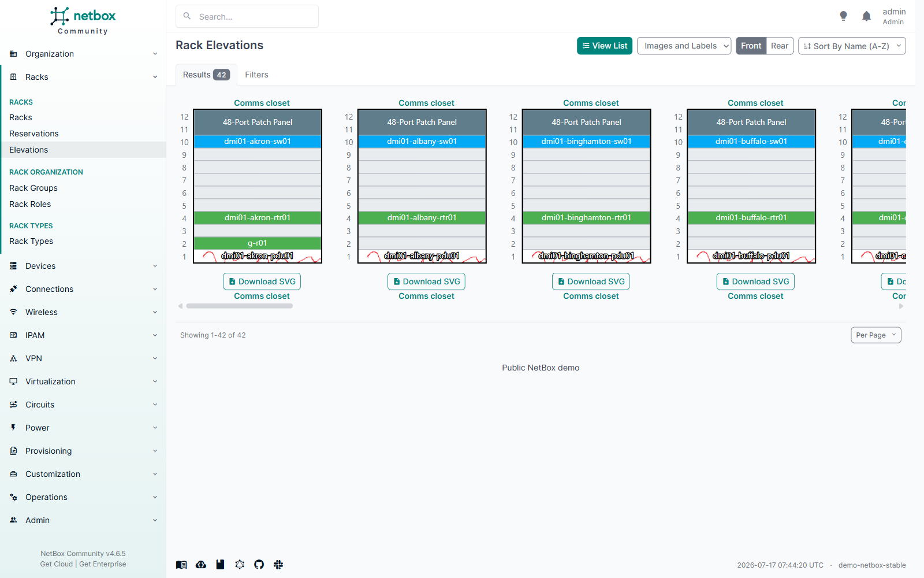Click the Circuits sidebar icon
924x578 pixels.
point(13,405)
